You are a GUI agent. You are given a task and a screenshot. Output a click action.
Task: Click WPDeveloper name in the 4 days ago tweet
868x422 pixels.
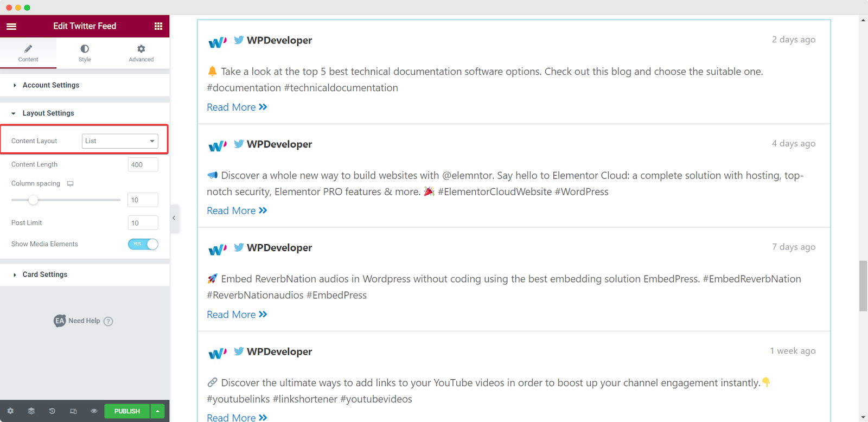(279, 144)
